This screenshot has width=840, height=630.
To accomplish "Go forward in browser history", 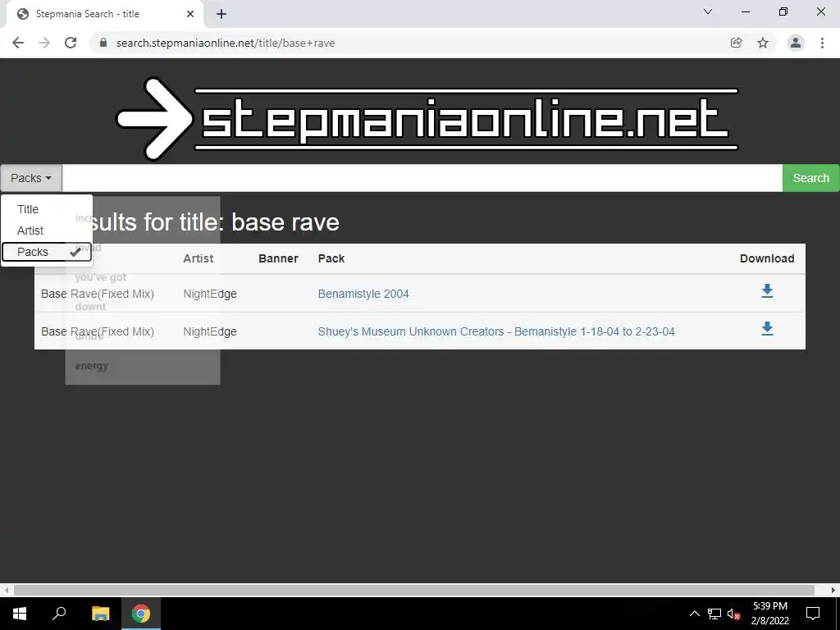I will coord(44,43).
